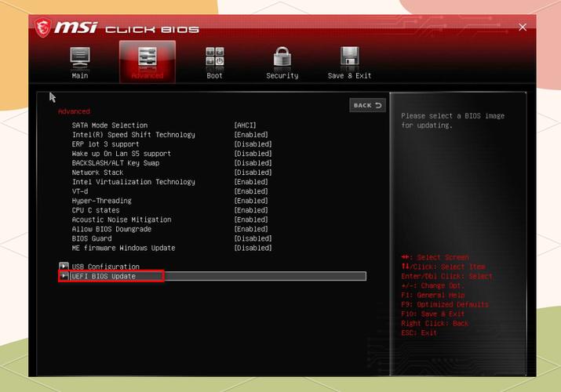Change Wake up On Lan S5 [Disabled] value
The height and width of the screenshot is (392, 561).
[253, 154]
